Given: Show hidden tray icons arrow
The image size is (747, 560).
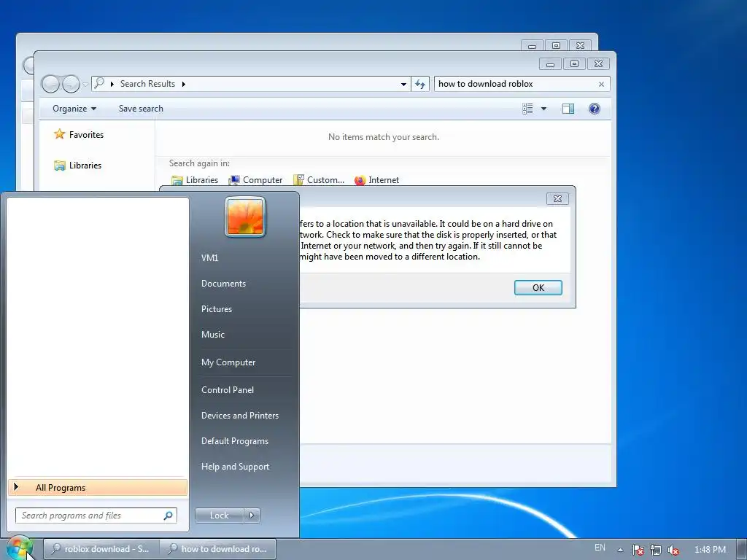Looking at the screenshot, I should point(620,550).
